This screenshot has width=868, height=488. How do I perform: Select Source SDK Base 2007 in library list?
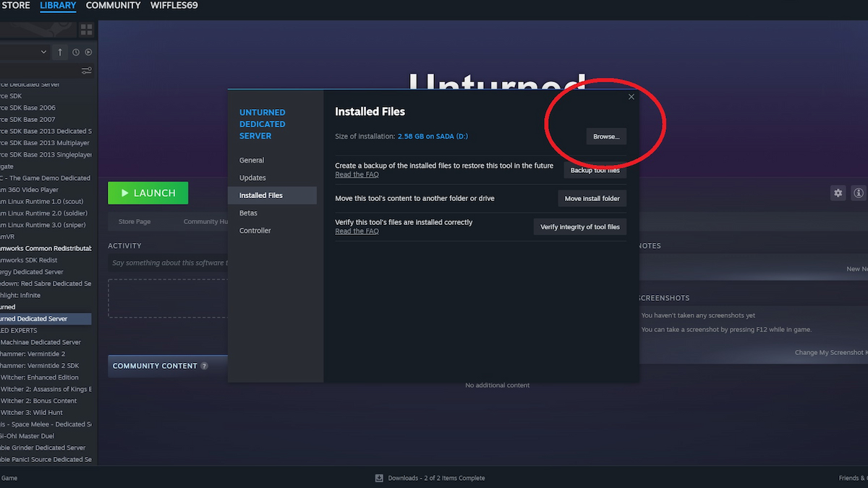pos(27,119)
